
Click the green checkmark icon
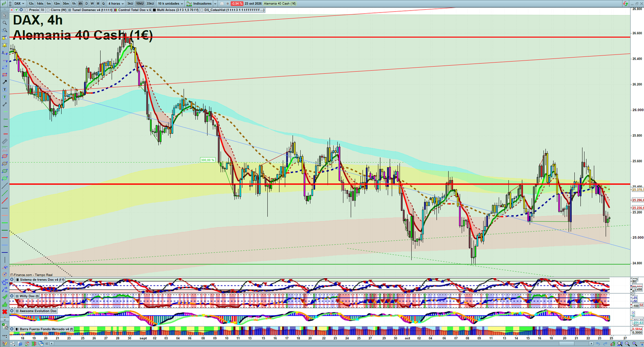(4, 297)
